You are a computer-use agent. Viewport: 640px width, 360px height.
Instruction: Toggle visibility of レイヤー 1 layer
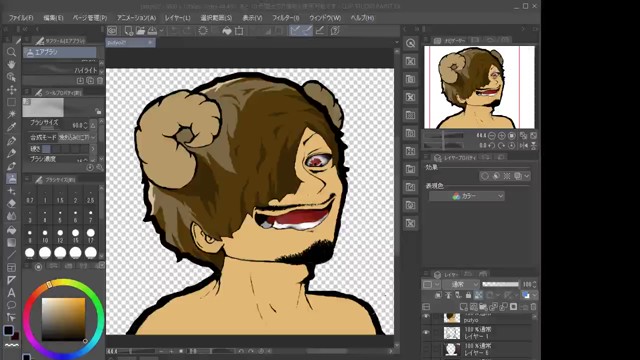pyautogui.click(x=426, y=333)
